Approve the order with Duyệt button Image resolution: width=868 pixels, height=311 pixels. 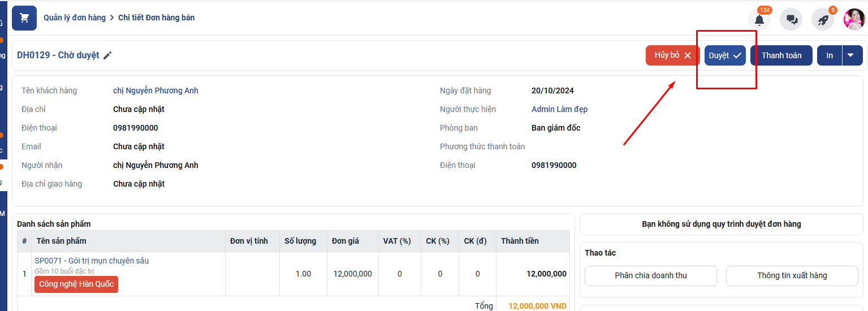(x=725, y=55)
